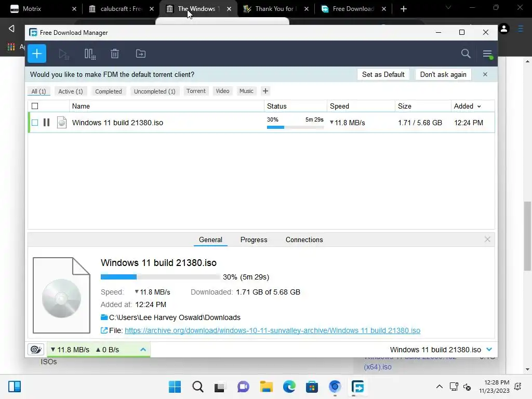532x399 pixels.
Task: Toggle snail mode icon in status bar
Action: click(x=36, y=350)
